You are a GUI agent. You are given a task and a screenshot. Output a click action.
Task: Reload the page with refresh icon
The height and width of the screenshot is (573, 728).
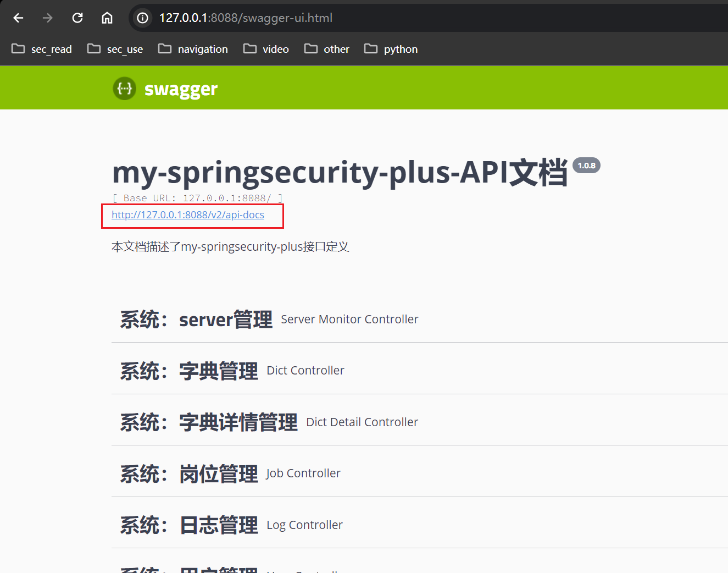[x=77, y=18]
